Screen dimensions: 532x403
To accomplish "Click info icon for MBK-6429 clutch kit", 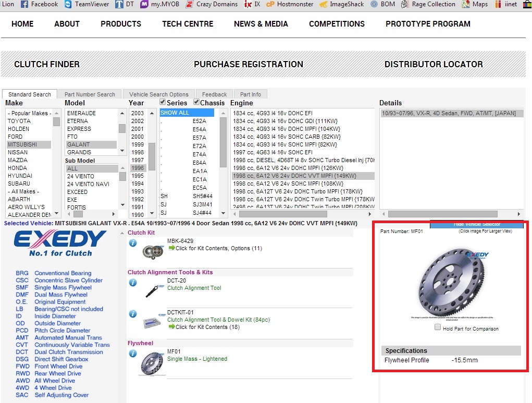I will (133, 243).
